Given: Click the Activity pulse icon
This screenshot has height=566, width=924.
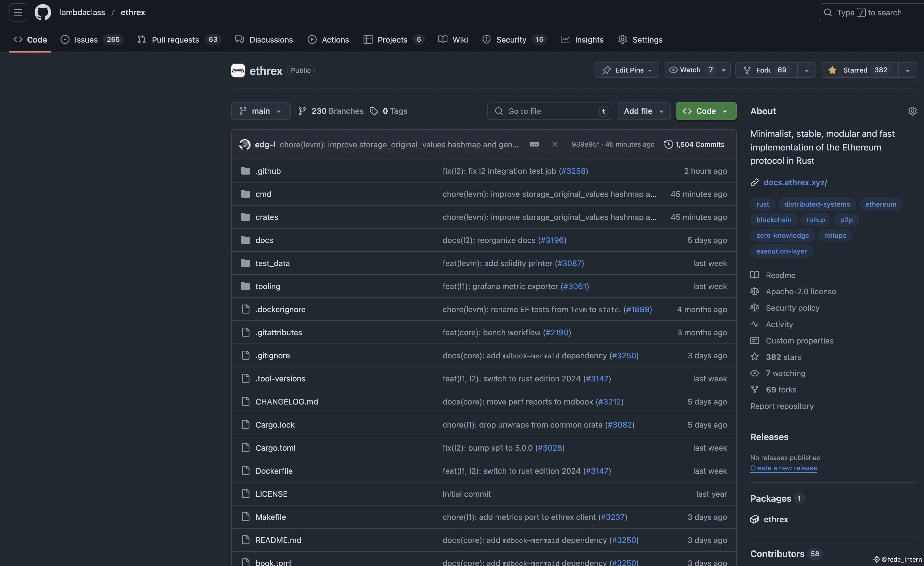Looking at the screenshot, I should [755, 324].
